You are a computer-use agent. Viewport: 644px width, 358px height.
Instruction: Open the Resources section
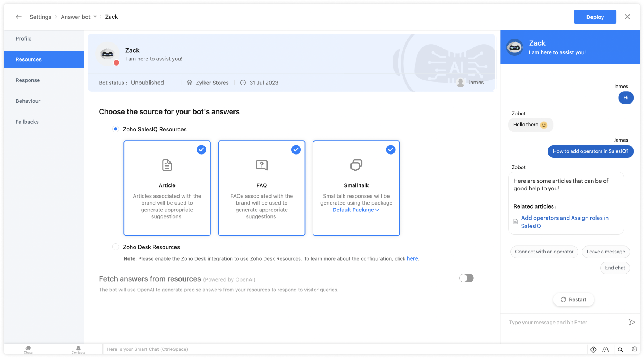[44, 59]
